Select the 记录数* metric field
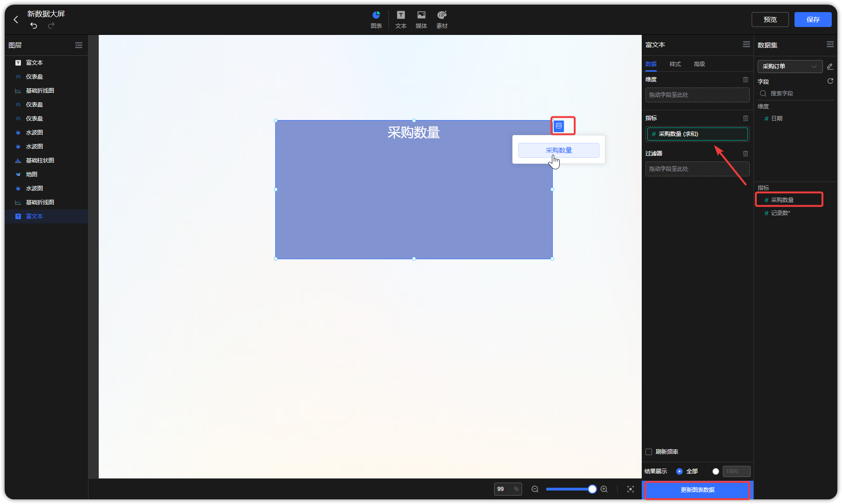Viewport: 842px width, 504px height. [778, 213]
